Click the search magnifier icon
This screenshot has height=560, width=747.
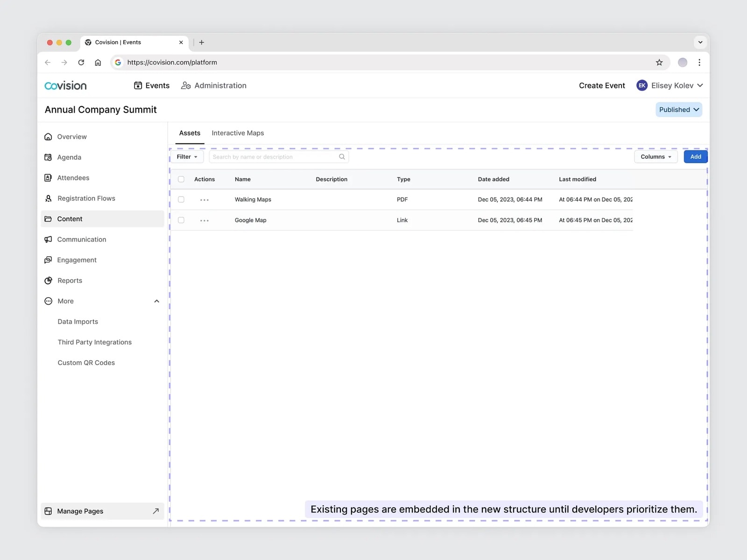coord(342,157)
